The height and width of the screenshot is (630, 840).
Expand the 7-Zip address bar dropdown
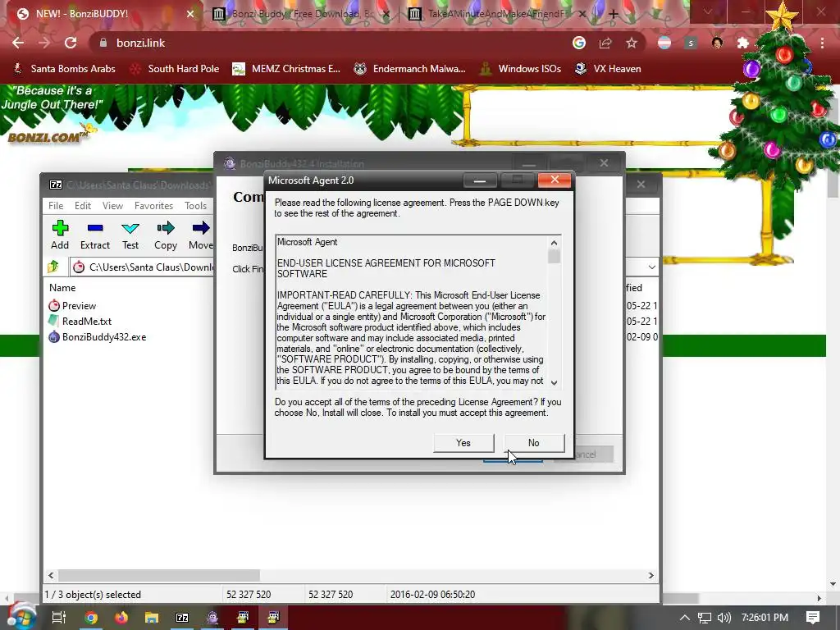(x=651, y=267)
